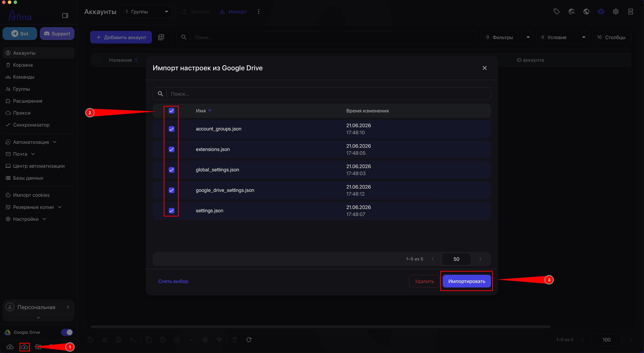The image size is (644, 353).
Task: Click the plain globe icon in header
Action: tap(586, 12)
